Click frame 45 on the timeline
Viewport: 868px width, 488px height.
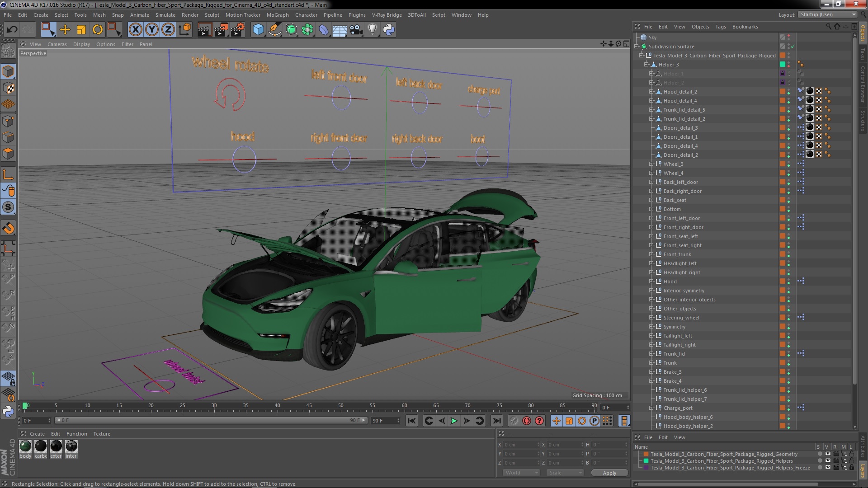point(309,406)
